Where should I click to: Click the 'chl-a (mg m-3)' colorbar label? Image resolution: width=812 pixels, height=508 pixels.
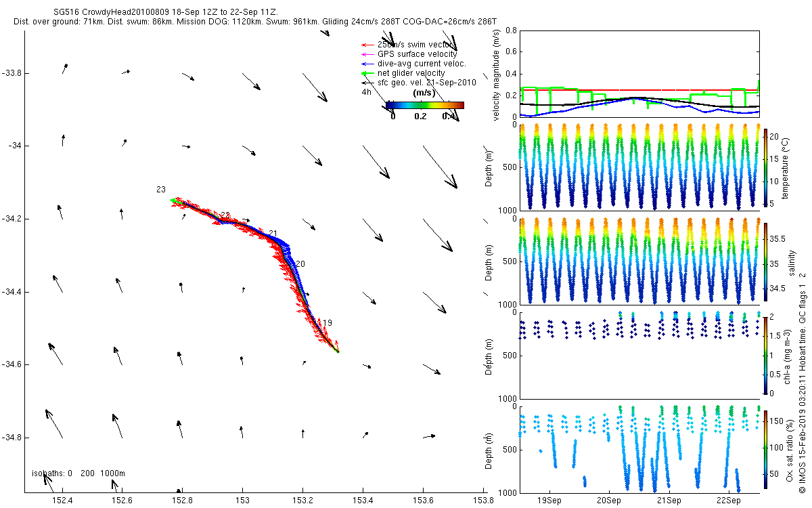[x=788, y=356]
